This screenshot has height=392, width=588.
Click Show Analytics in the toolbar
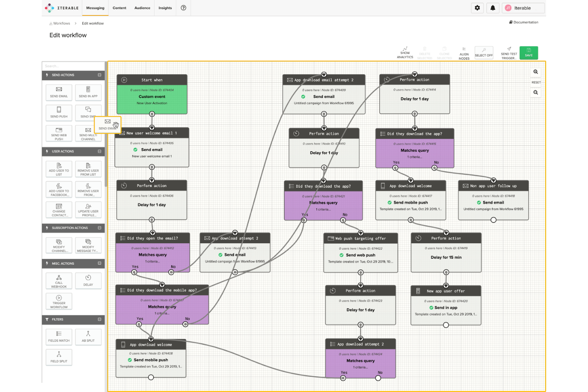(x=405, y=53)
